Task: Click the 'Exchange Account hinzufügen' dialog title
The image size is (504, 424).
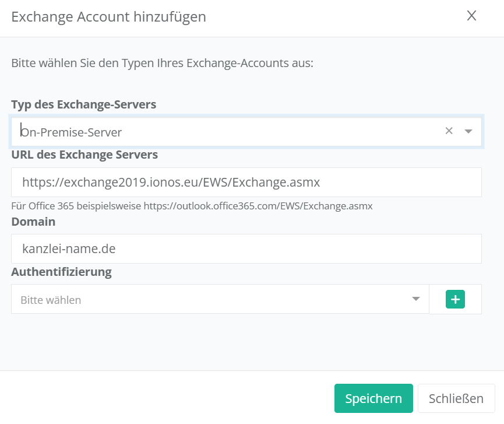Action: (x=108, y=17)
